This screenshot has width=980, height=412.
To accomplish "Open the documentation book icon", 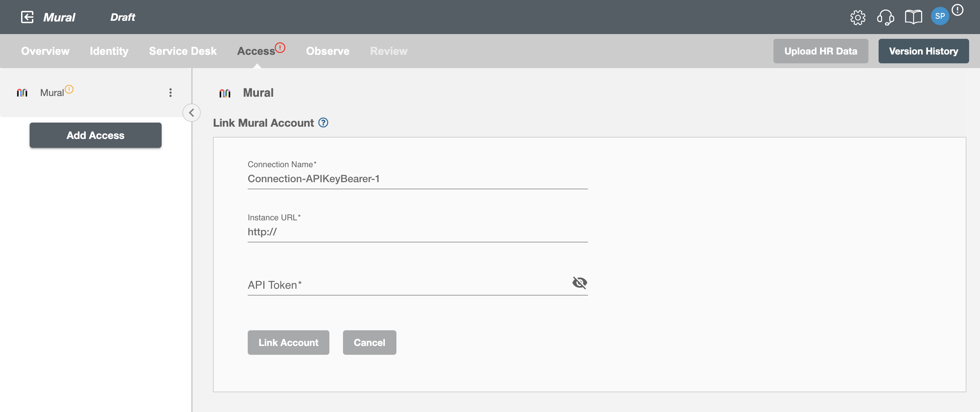I will point(913,17).
